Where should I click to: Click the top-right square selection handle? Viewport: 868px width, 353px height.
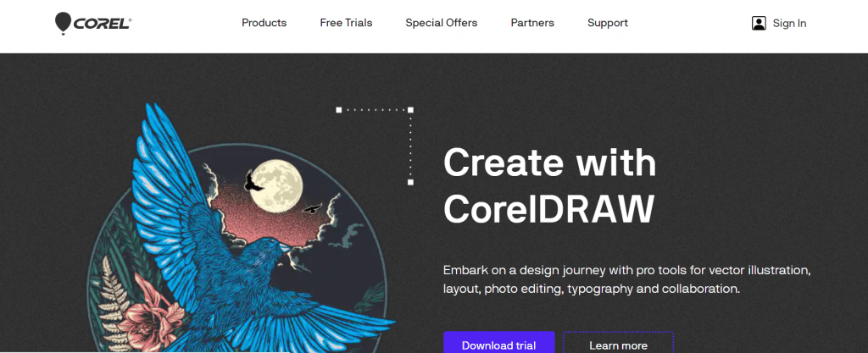pyautogui.click(x=411, y=109)
